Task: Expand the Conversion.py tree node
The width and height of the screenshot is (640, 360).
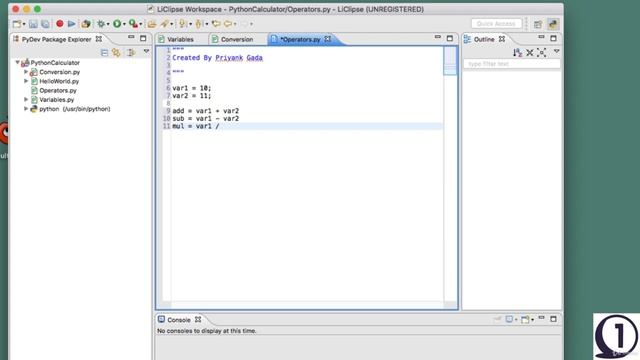Action: [x=26, y=72]
